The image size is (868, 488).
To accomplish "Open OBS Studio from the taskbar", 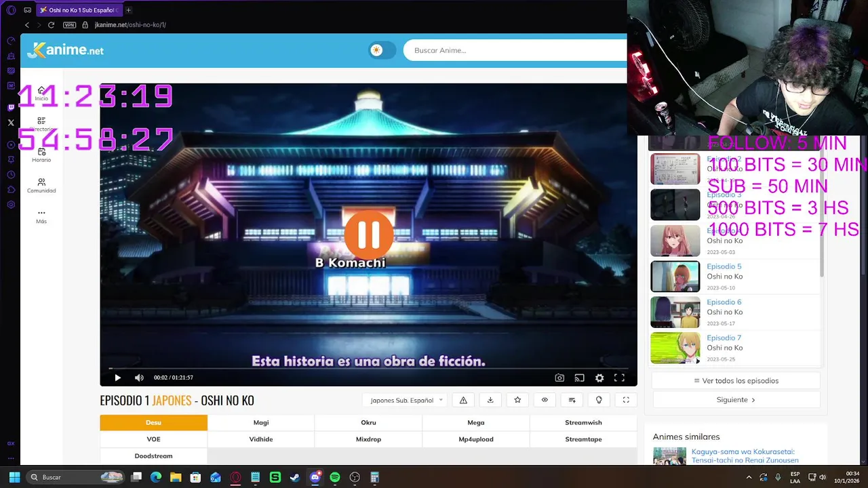I will coord(355,477).
